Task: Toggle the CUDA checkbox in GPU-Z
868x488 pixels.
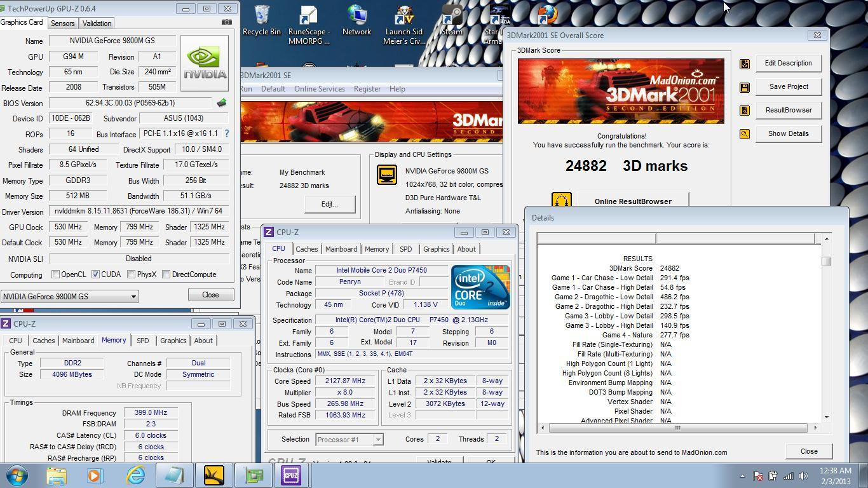Action: tap(95, 274)
